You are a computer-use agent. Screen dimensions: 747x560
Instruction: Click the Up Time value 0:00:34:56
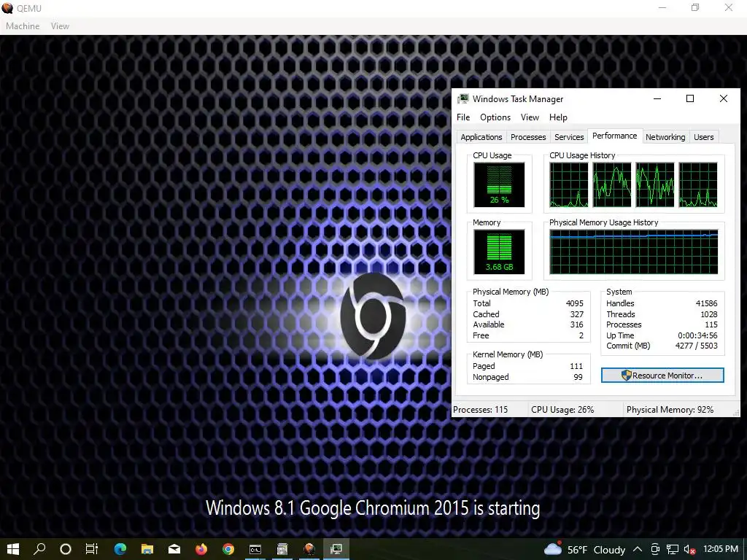[x=697, y=335]
